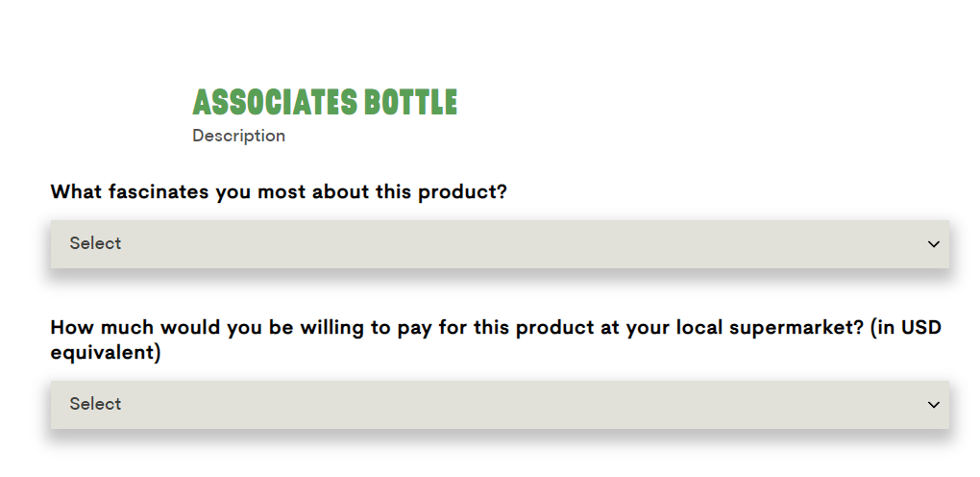Click the word 'equivalent)' on the second question line
The image size is (980, 477).
[x=106, y=352]
